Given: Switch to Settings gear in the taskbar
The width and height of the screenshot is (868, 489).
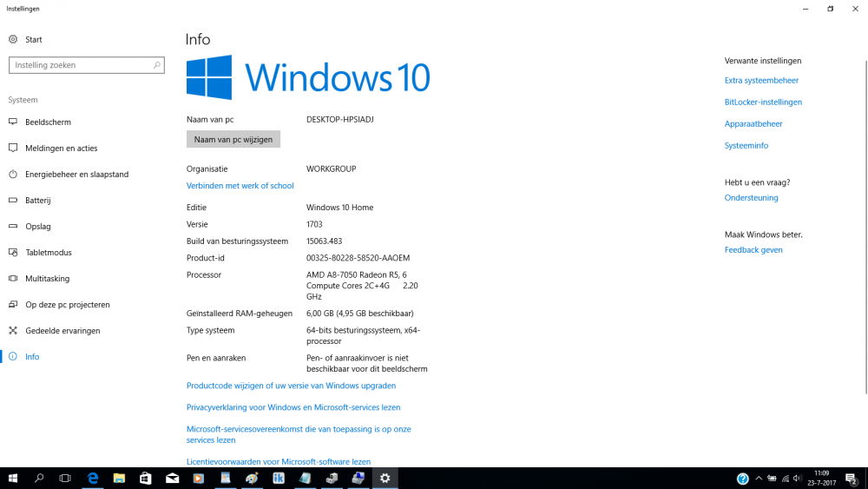Looking at the screenshot, I should 385,478.
